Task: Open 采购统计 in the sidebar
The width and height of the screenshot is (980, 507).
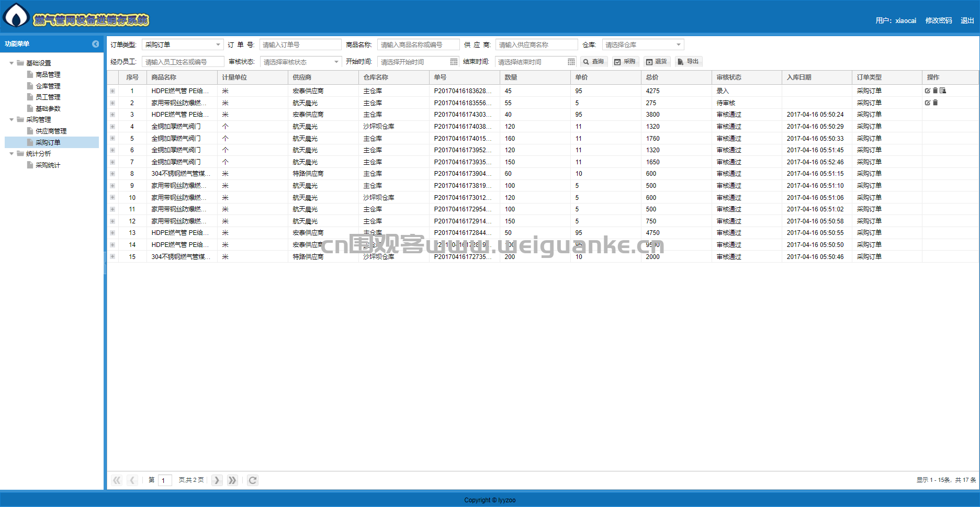Action: click(x=48, y=165)
